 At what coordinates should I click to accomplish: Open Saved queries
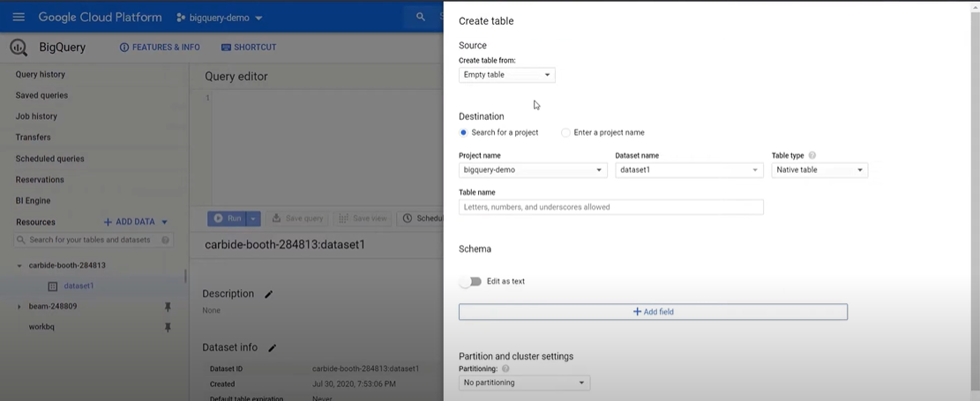41,95
